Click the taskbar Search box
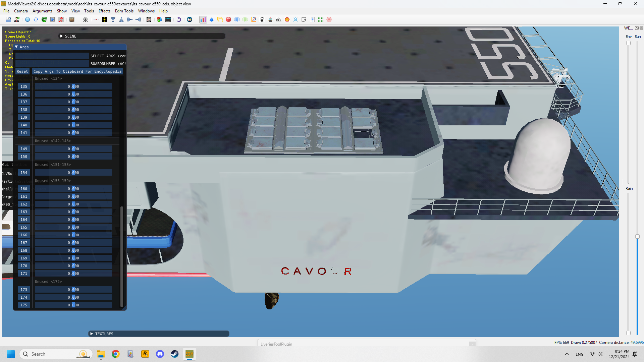This screenshot has height=362, width=644. pos(56,354)
